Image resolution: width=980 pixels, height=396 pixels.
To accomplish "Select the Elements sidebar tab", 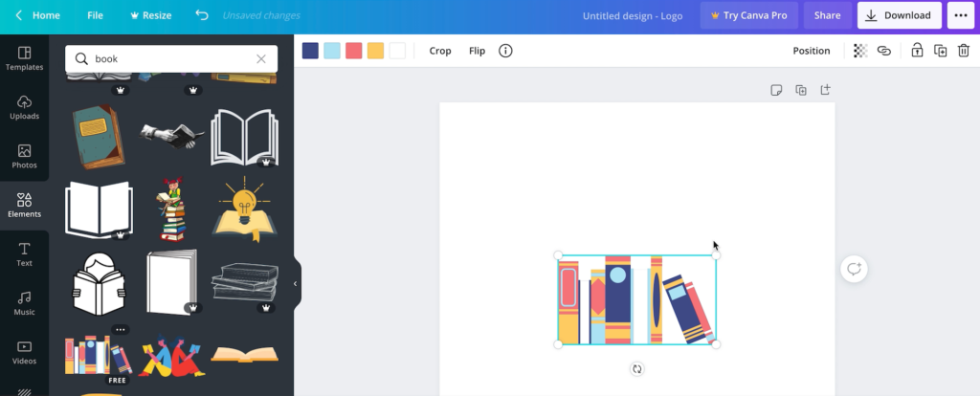I will pyautogui.click(x=24, y=206).
